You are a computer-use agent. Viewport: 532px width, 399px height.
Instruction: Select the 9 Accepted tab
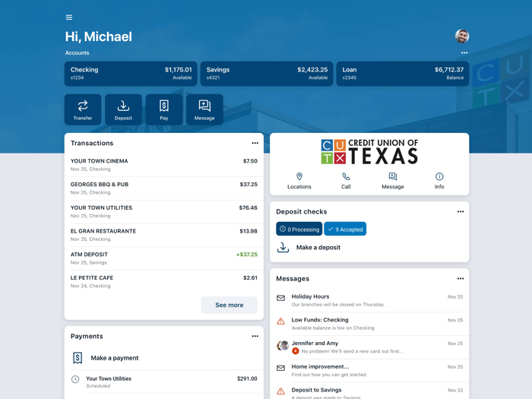point(345,229)
